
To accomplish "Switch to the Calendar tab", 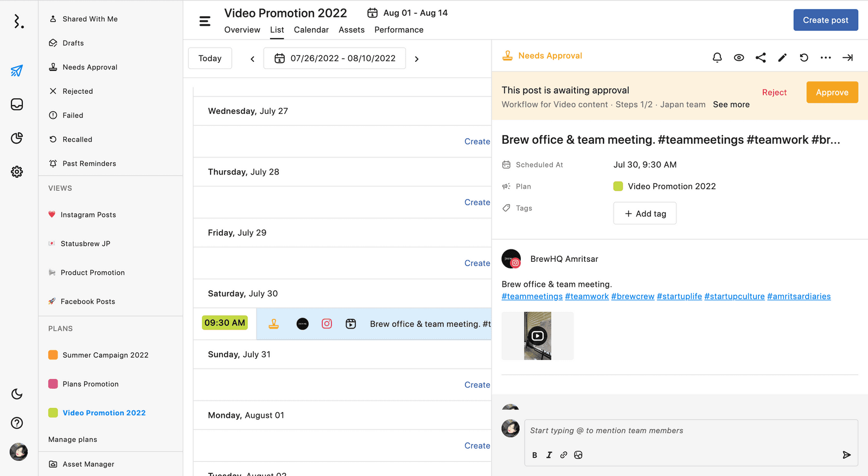I will tap(311, 30).
